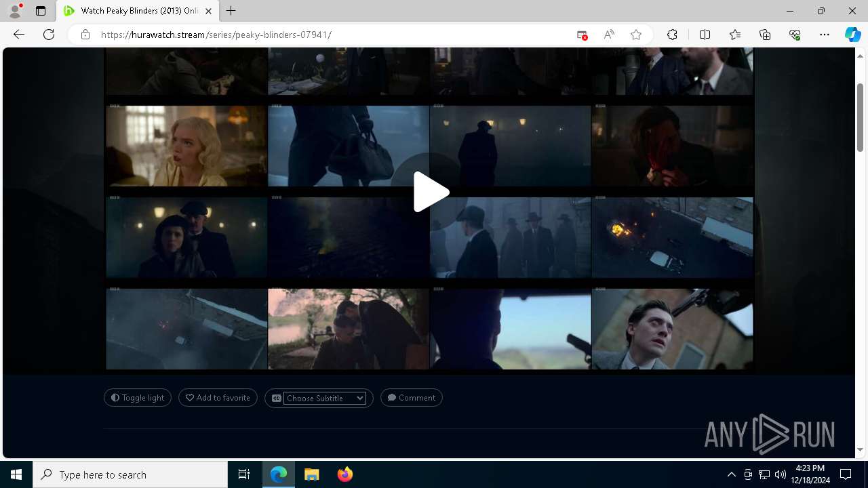
Task: Go back to the previous page
Action: point(19,35)
